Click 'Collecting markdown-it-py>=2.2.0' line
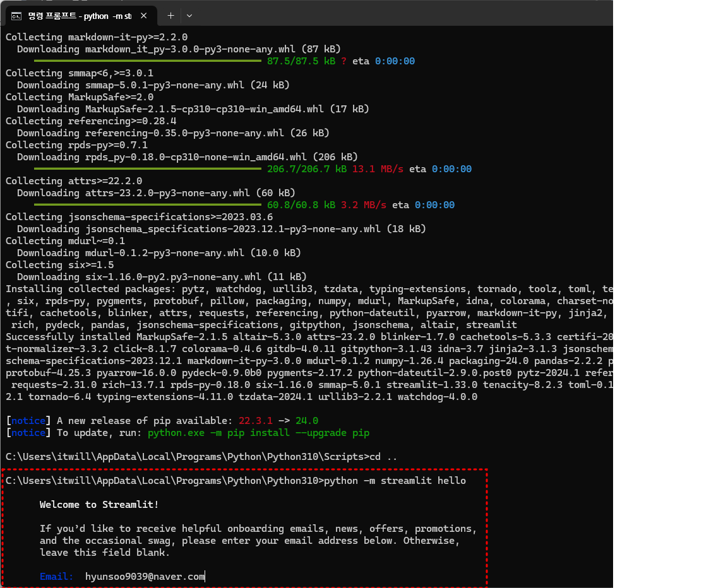The image size is (704, 588). [97, 37]
